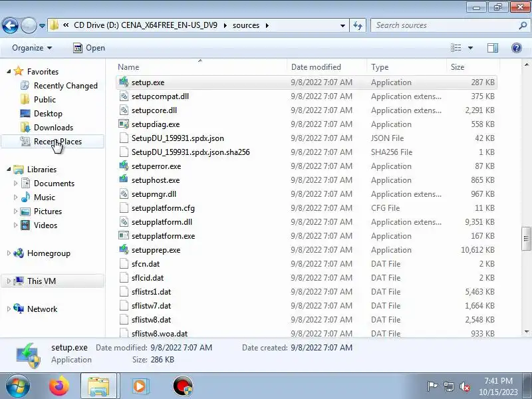
Task: Open the view options dropdown arrow
Action: tap(470, 48)
